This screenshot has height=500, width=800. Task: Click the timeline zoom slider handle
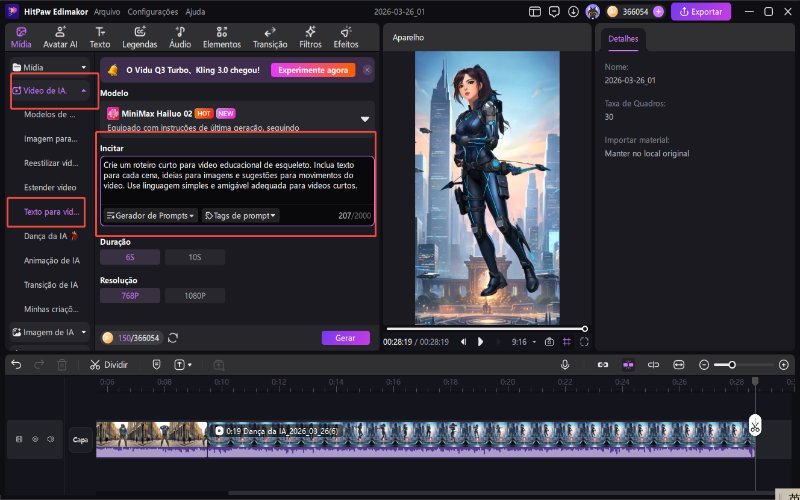point(732,365)
